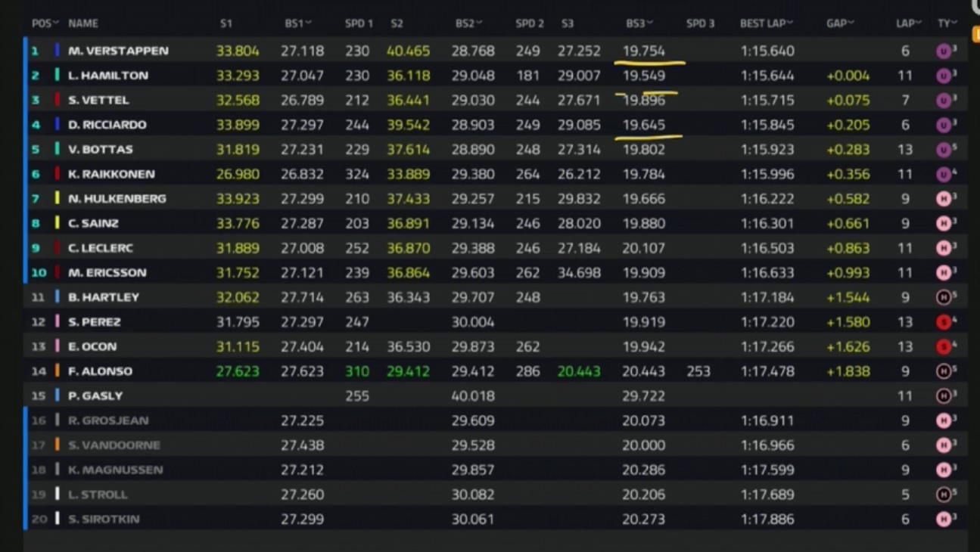This screenshot has width=980, height=552.
Task: Click the SPD 1 column header
Action: point(359,23)
